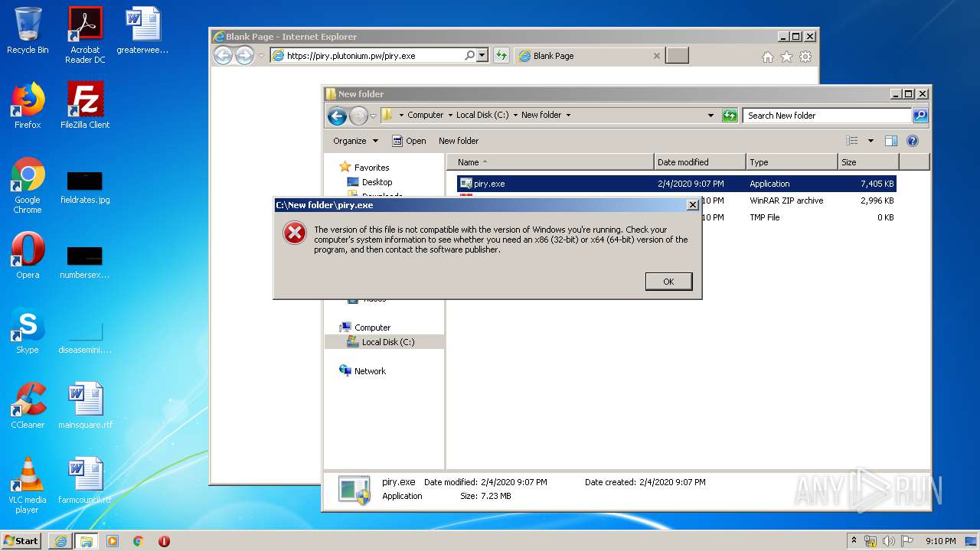This screenshot has height=551, width=980.
Task: Launch Firefox from desktop
Action: [28, 106]
